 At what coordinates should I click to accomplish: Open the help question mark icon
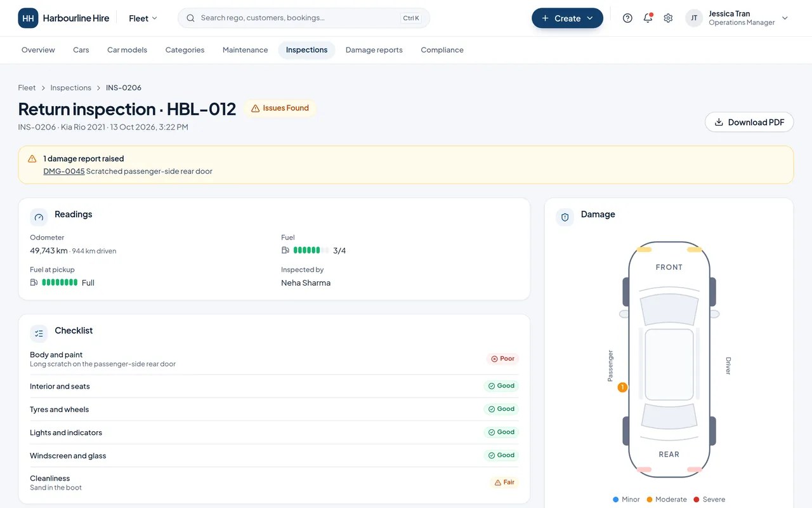click(627, 18)
